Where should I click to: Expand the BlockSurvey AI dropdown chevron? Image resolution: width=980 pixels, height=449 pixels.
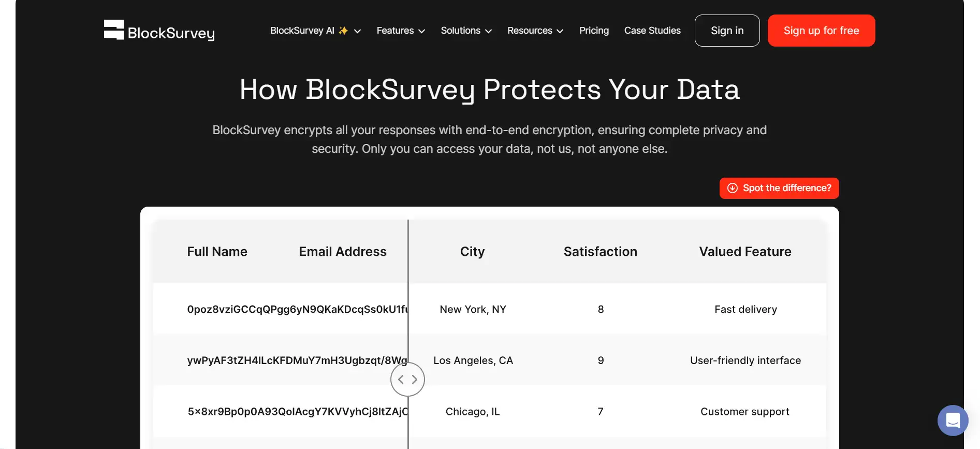[x=357, y=31]
